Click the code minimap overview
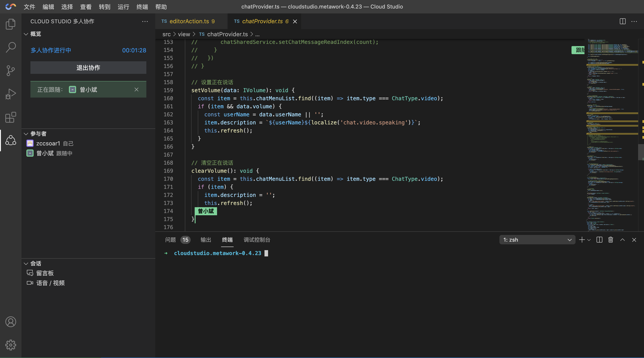The width and height of the screenshot is (644, 358). pyautogui.click(x=612, y=135)
